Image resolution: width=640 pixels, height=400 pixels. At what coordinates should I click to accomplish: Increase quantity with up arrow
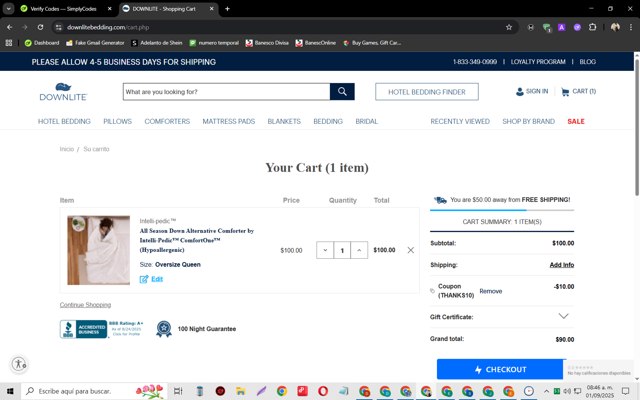(x=359, y=250)
